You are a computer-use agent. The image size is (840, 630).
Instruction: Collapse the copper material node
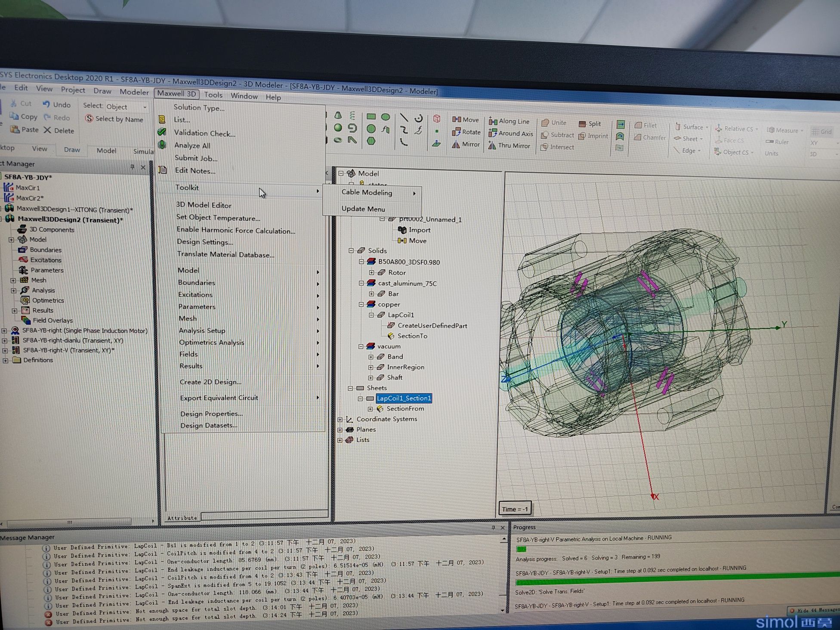361,304
